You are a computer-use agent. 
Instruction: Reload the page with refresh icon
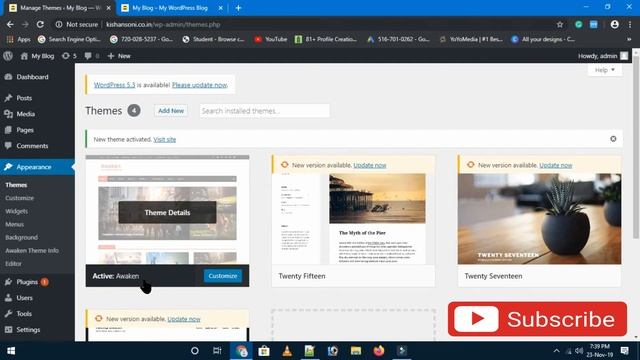pos(40,24)
